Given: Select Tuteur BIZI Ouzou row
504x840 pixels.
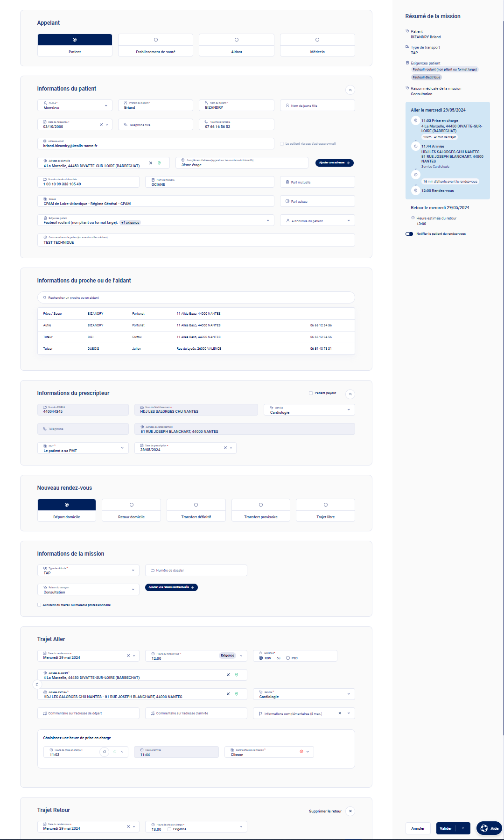Looking at the screenshot, I should pyautogui.click(x=196, y=337).
